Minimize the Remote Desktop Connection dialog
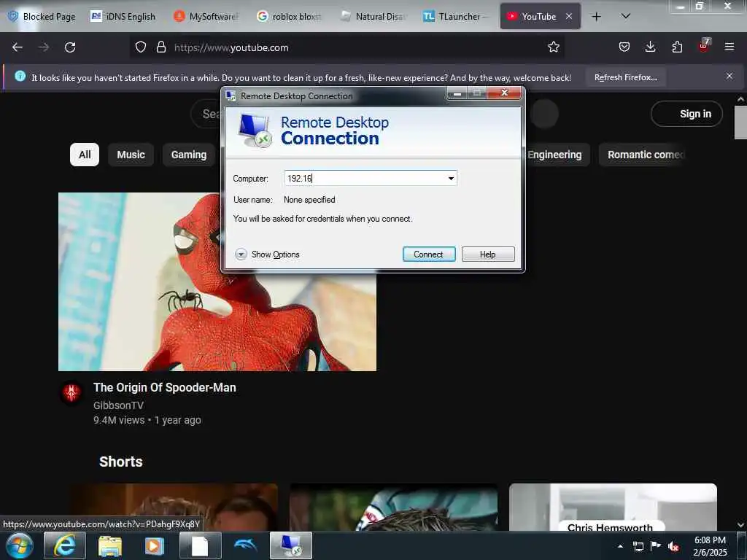Image resolution: width=747 pixels, height=560 pixels. 457,93
